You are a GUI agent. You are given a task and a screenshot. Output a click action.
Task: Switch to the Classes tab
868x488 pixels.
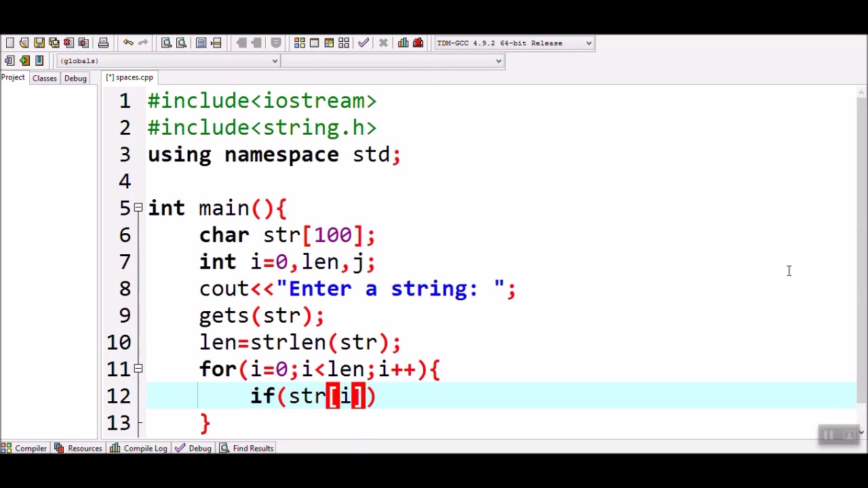[45, 78]
